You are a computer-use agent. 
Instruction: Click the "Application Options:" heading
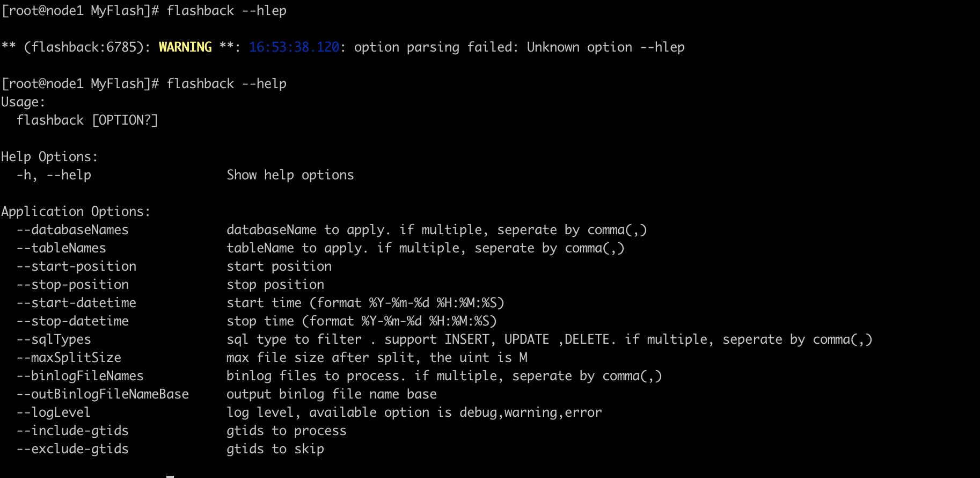76,212
